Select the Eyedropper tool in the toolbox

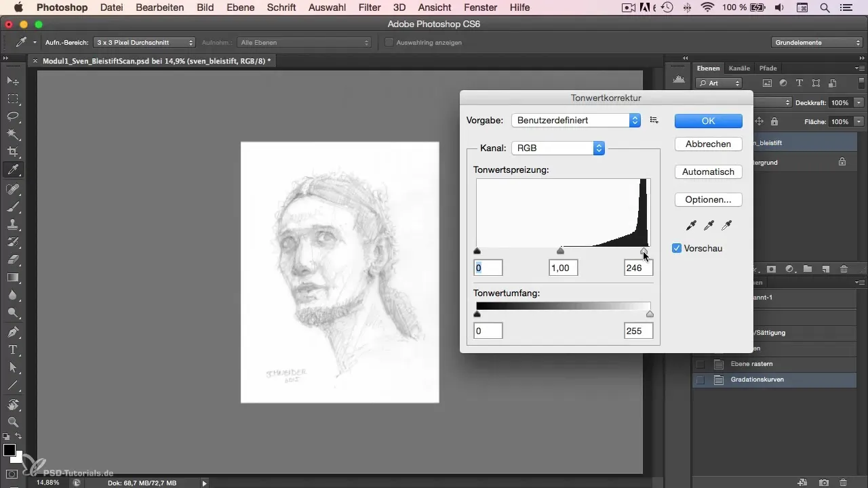(x=12, y=169)
